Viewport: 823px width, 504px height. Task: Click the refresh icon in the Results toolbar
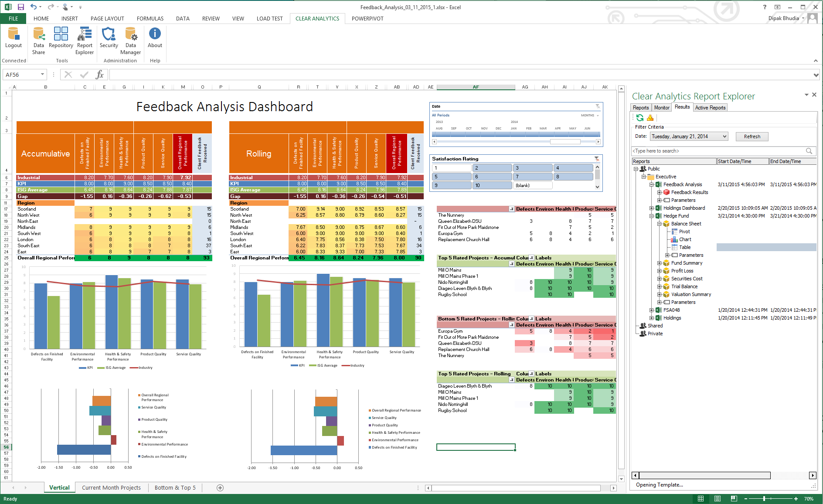(x=639, y=118)
